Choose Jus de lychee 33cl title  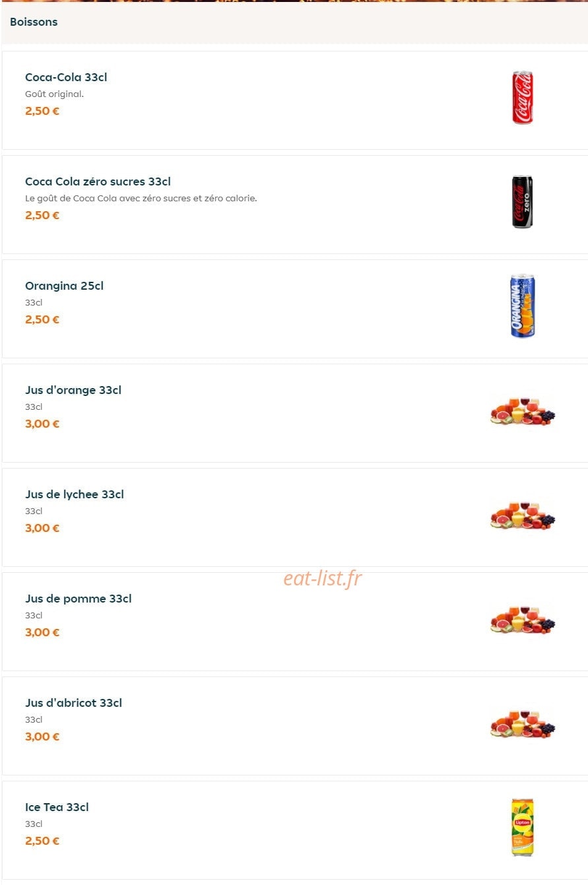(75, 494)
